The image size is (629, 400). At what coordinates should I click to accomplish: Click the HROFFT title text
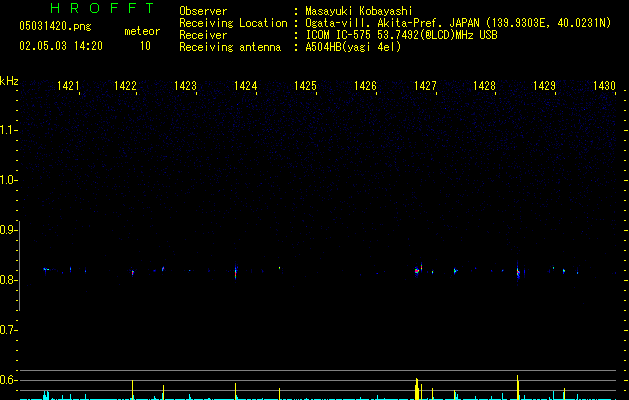click(103, 8)
